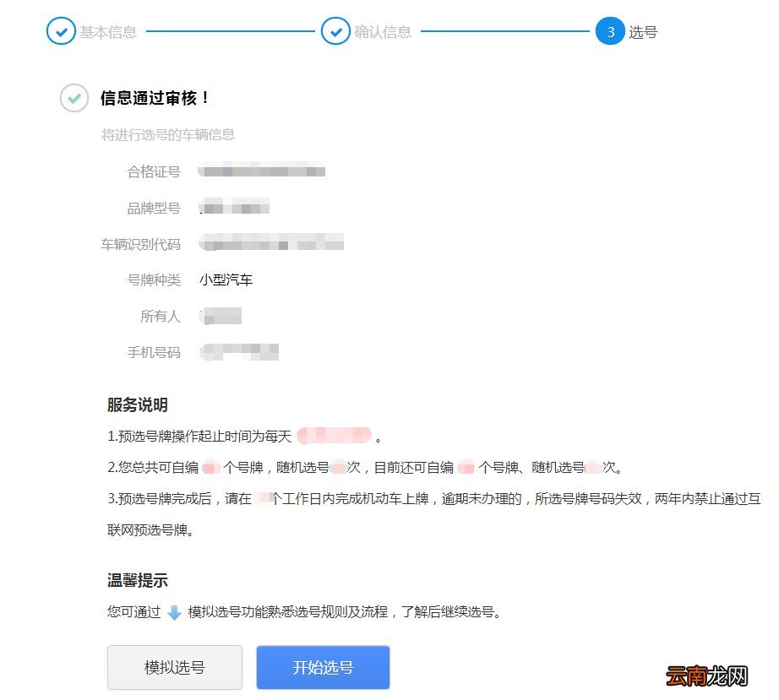779x700 pixels.
Task: Click the 模拟选号 button
Action: coord(174,667)
